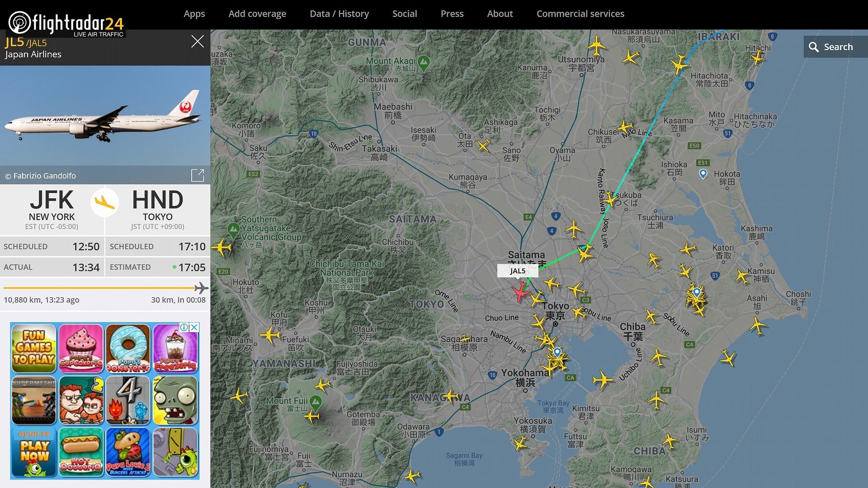Click the Japan Airlines aircraft photo
The width and height of the screenshot is (868, 488).
[x=105, y=116]
